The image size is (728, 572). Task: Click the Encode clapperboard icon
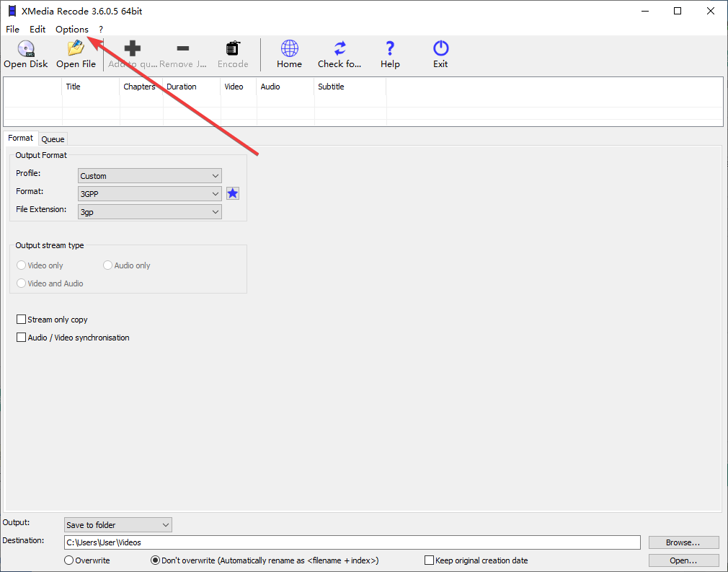coord(233,49)
